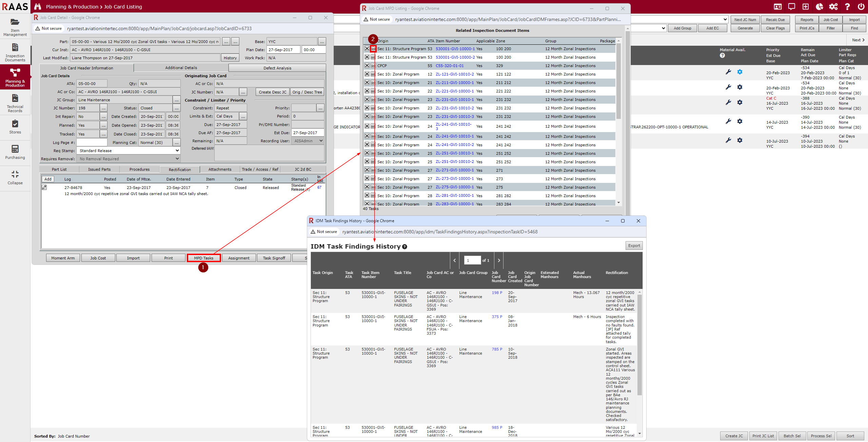Go to next page in findings history
Screen dimensions: 868x442
click(499, 260)
